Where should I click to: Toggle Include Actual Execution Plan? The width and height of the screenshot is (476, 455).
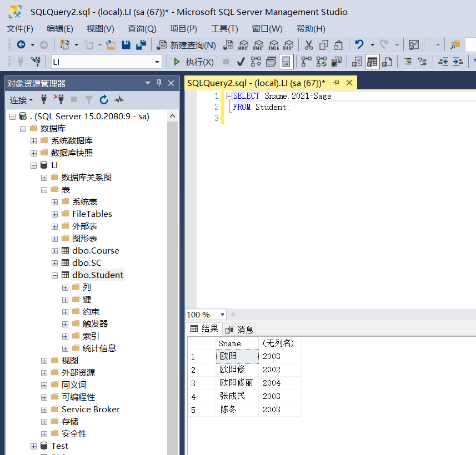306,62
